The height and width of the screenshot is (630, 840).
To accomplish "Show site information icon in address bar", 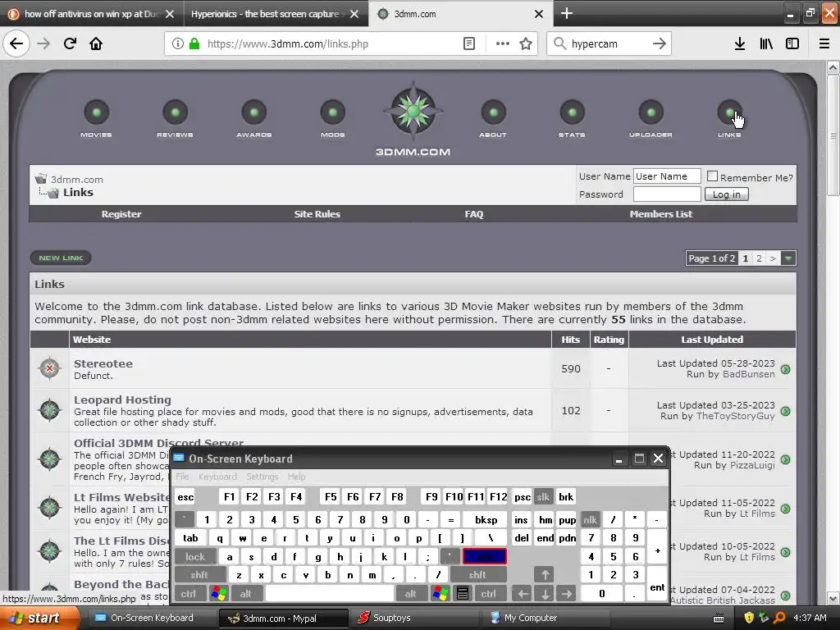I will (x=177, y=44).
